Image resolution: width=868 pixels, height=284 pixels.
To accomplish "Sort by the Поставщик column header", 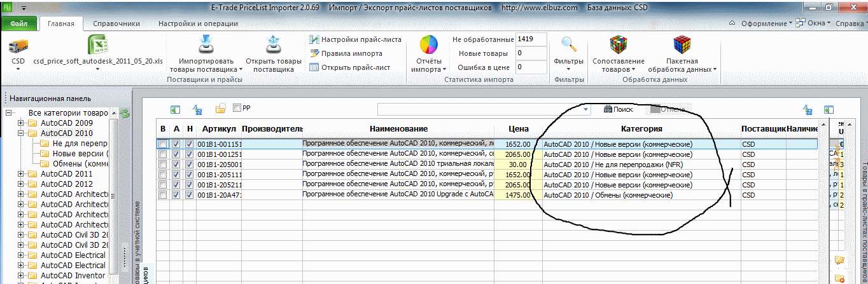I will pos(764,129).
